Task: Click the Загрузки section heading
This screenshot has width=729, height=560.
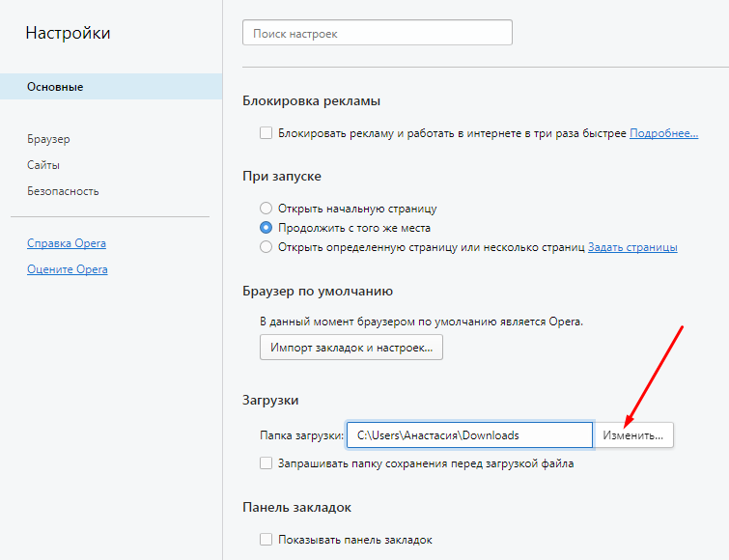Action: coord(270,400)
